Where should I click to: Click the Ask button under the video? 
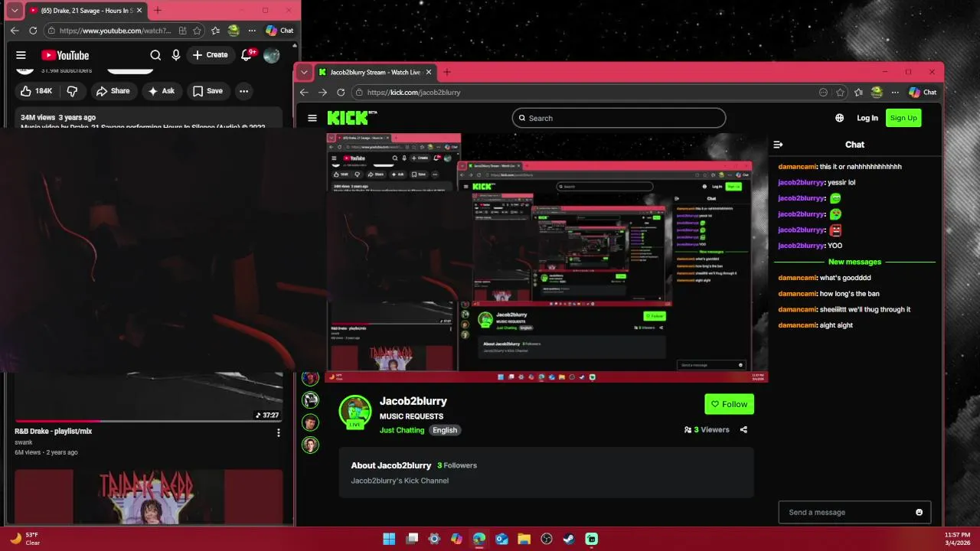pyautogui.click(x=162, y=91)
